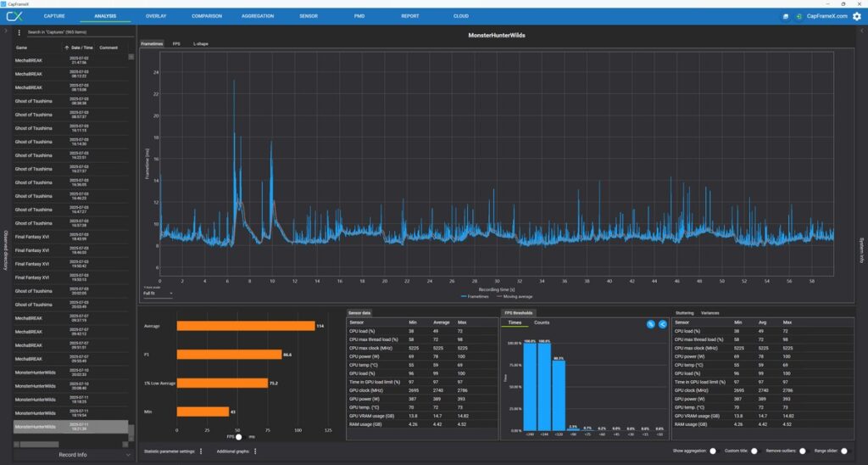Switch graph to the FPS tab
The height and width of the screenshot is (465, 868).
click(176, 44)
